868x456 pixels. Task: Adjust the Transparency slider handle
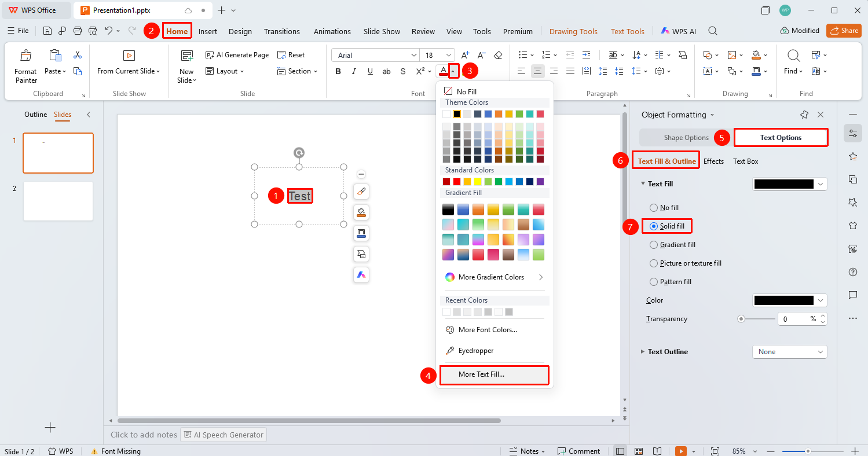coord(741,319)
